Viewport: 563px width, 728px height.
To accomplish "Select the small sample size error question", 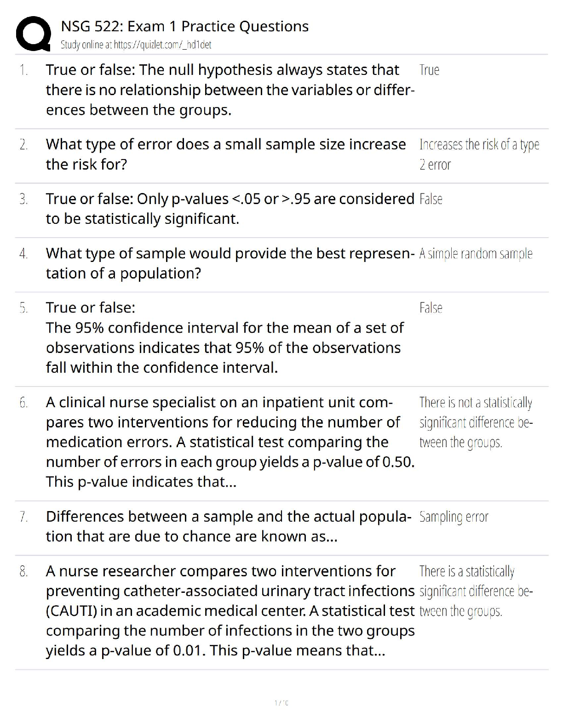I will [225, 154].
